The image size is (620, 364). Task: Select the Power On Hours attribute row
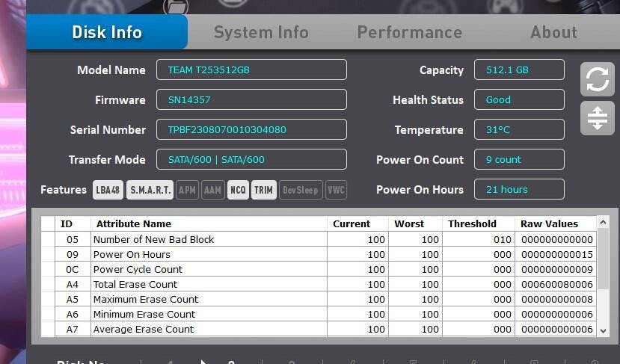(x=319, y=255)
